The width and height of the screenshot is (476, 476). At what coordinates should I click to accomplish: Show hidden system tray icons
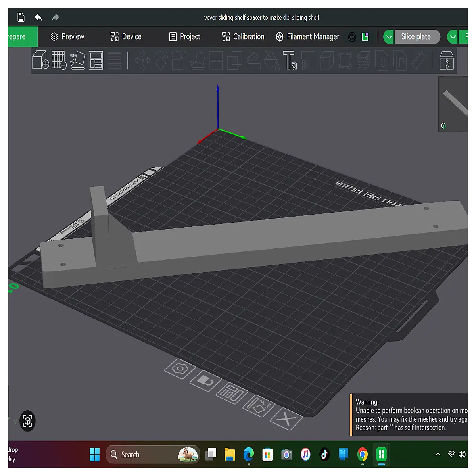coord(438,455)
